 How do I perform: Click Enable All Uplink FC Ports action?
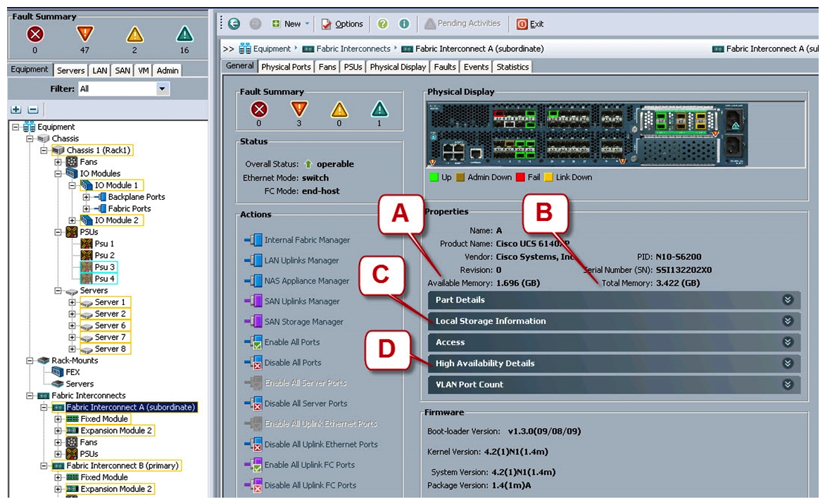(299, 465)
